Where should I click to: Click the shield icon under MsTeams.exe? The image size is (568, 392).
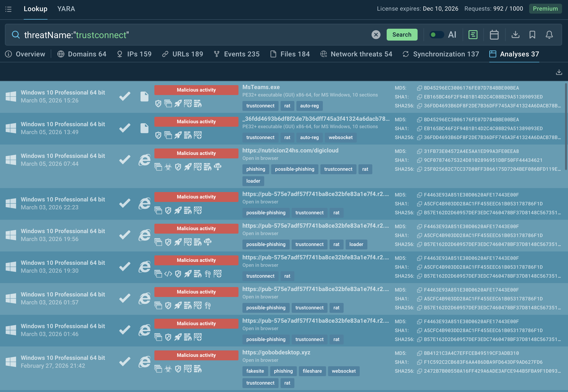[158, 104]
